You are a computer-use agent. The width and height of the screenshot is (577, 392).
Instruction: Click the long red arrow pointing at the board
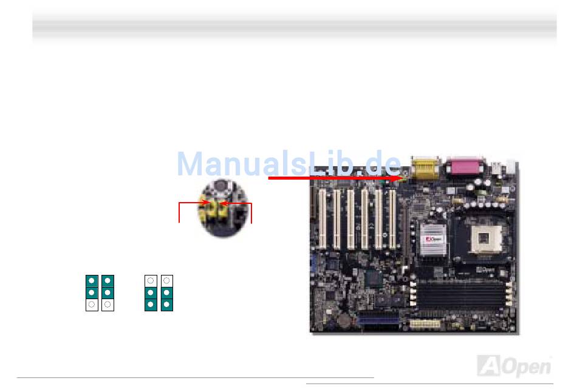(x=336, y=178)
